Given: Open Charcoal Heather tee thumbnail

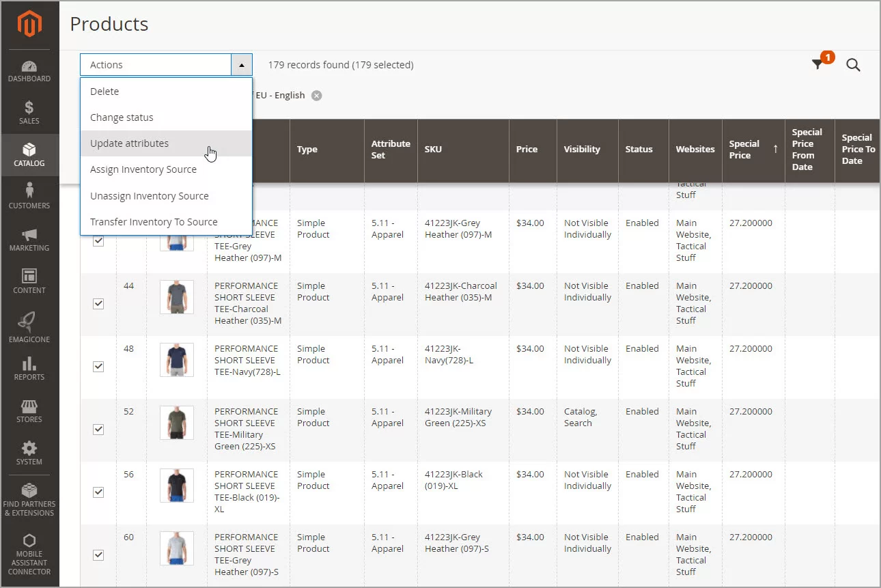Looking at the screenshot, I should pyautogui.click(x=177, y=297).
